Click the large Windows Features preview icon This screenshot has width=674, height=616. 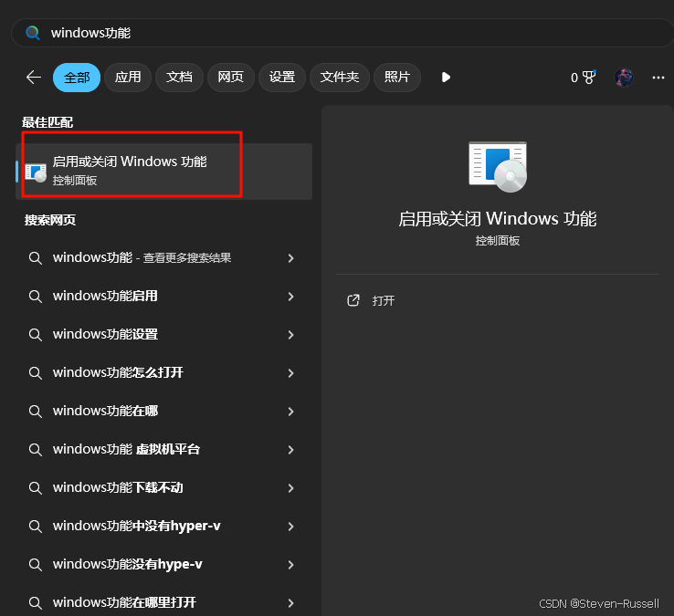pyautogui.click(x=498, y=167)
